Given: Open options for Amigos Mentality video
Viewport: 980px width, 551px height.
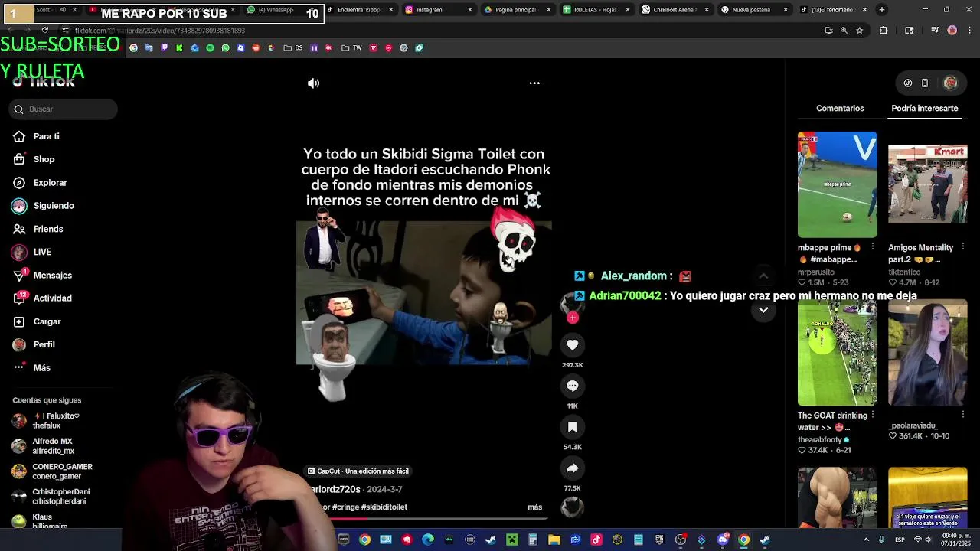Looking at the screenshot, I should click(962, 247).
